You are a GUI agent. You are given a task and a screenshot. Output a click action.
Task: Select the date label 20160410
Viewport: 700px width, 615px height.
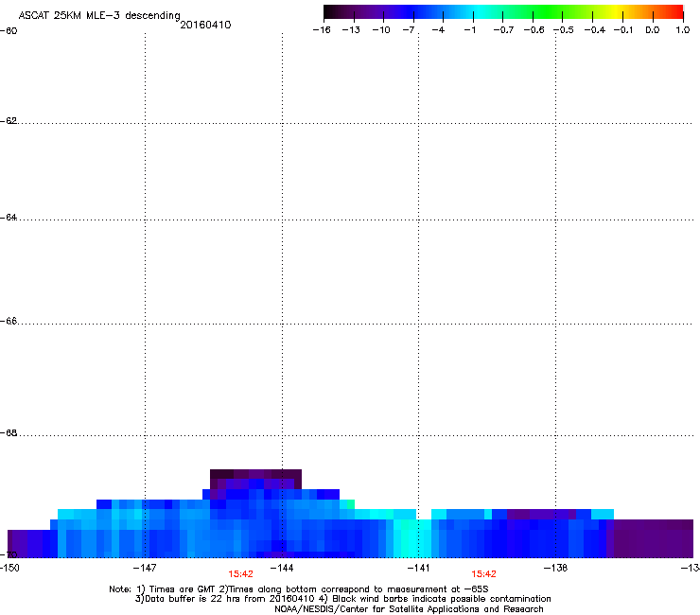point(205,25)
